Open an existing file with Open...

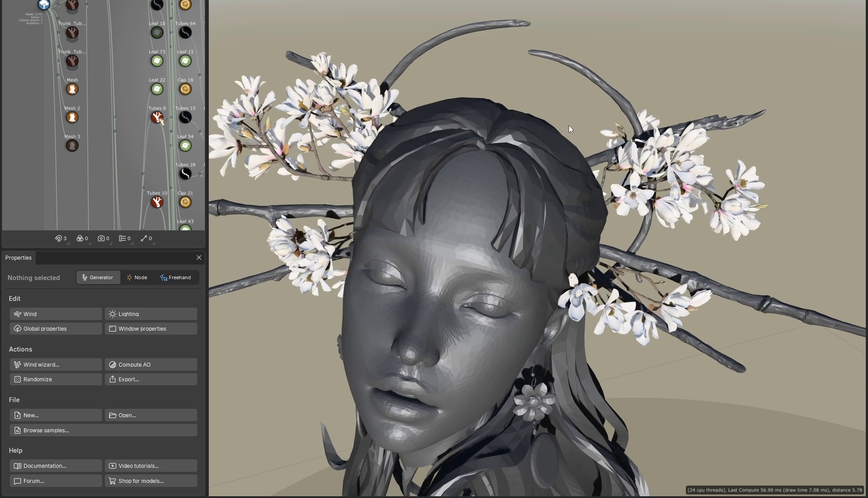point(151,415)
